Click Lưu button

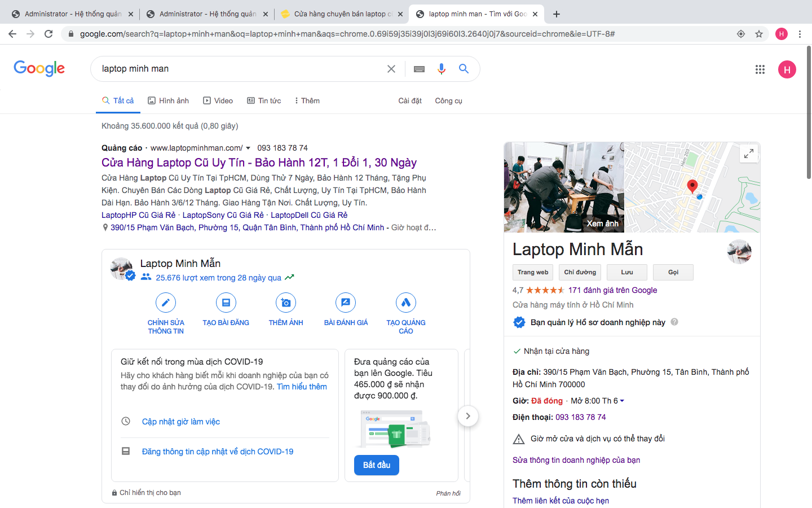click(627, 272)
